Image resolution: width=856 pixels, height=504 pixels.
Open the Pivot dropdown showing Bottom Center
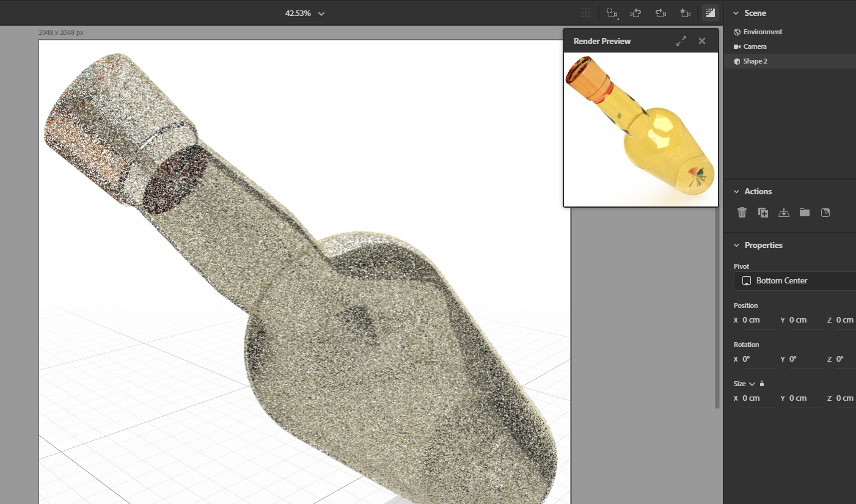click(x=795, y=281)
